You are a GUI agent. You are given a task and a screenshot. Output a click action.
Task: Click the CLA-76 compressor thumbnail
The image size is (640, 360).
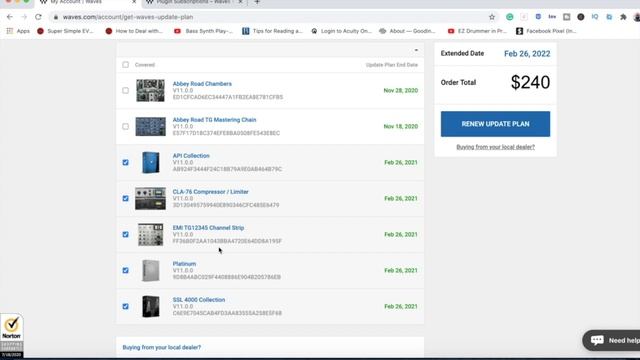151,198
